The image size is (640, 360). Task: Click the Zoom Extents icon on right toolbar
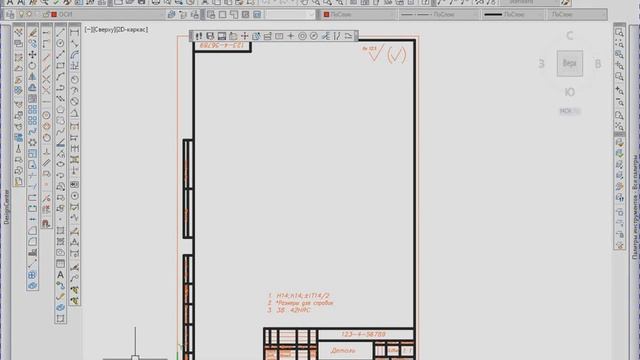coord(620,127)
